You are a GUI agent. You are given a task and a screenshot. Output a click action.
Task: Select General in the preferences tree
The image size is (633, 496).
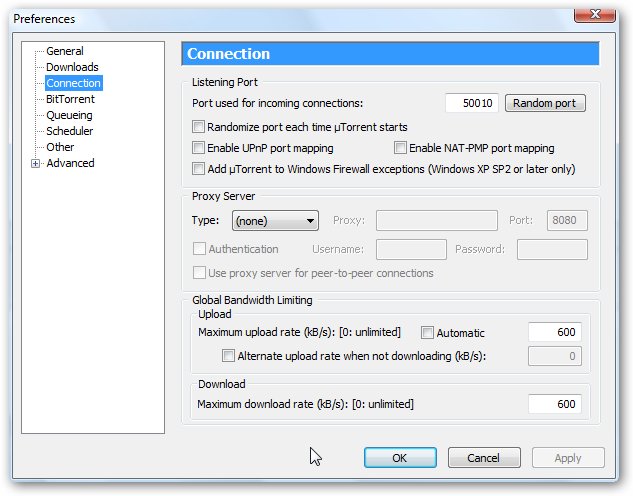(64, 51)
